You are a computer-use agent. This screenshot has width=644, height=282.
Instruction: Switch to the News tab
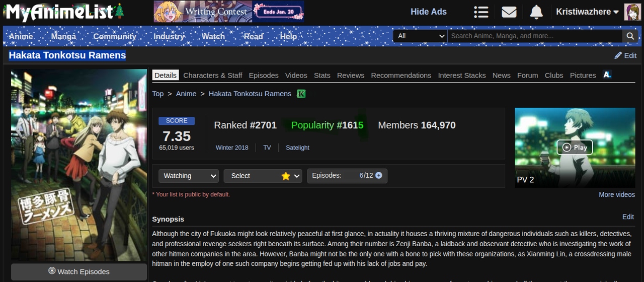click(x=502, y=75)
